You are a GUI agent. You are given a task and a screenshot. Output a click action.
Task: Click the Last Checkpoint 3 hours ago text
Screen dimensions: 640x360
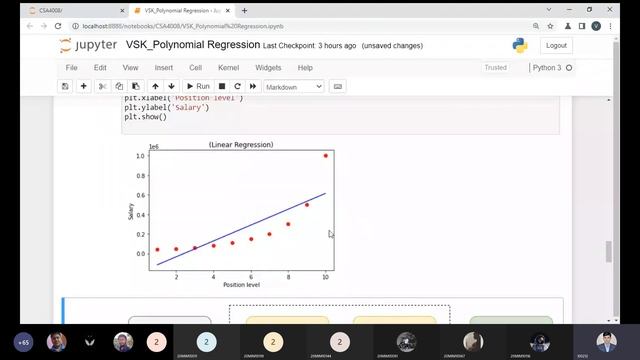pyautogui.click(x=309, y=46)
